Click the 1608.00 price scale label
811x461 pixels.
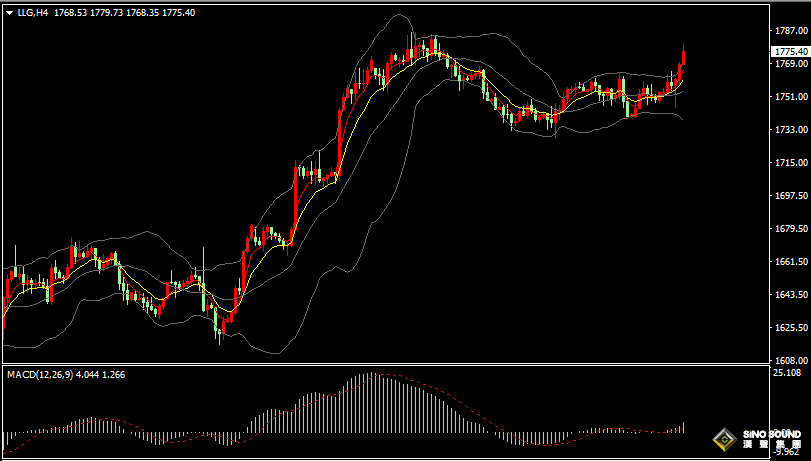pos(789,360)
